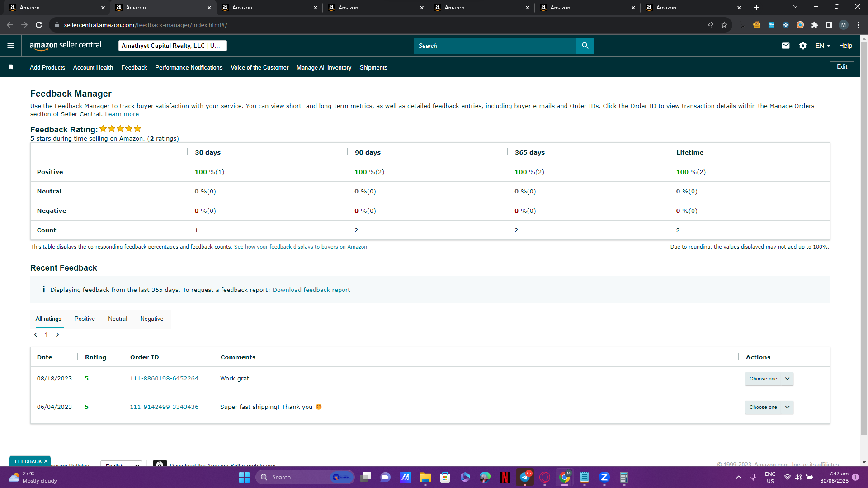Open Choose one dropdown for 06/04/2023 feedback
The height and width of the screenshot is (488, 868).
[769, 407]
